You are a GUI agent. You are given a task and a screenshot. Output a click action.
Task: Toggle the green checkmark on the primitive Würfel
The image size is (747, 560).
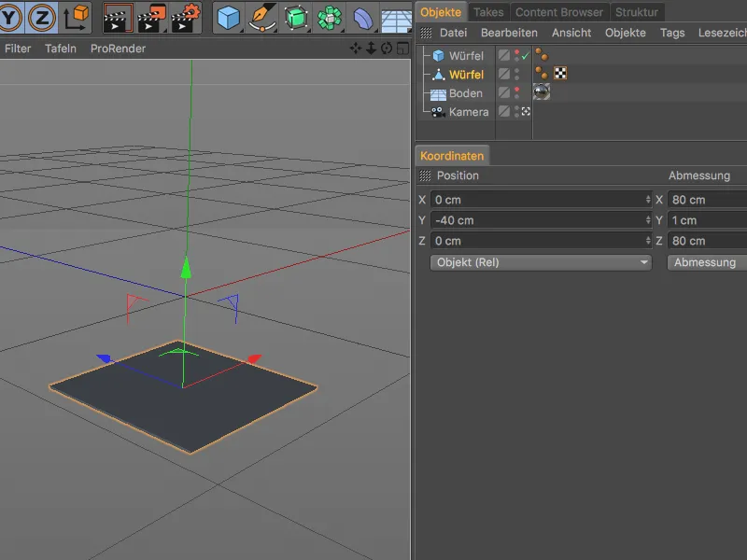coord(526,56)
